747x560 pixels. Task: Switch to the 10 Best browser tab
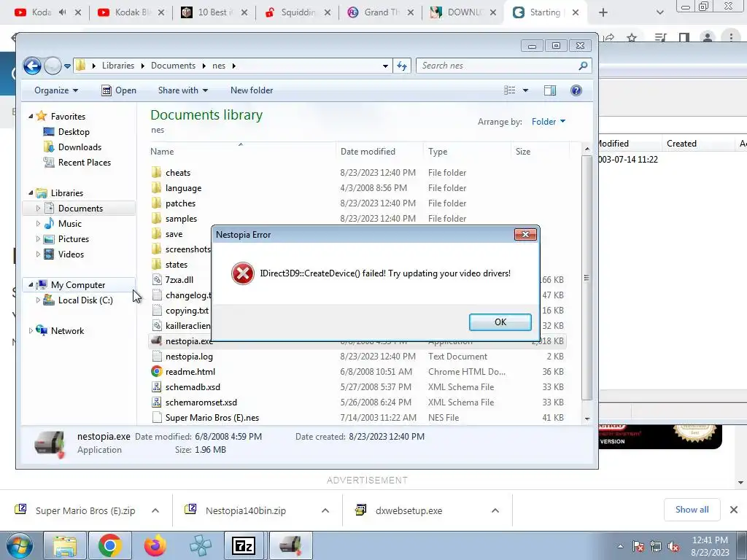coord(214,12)
